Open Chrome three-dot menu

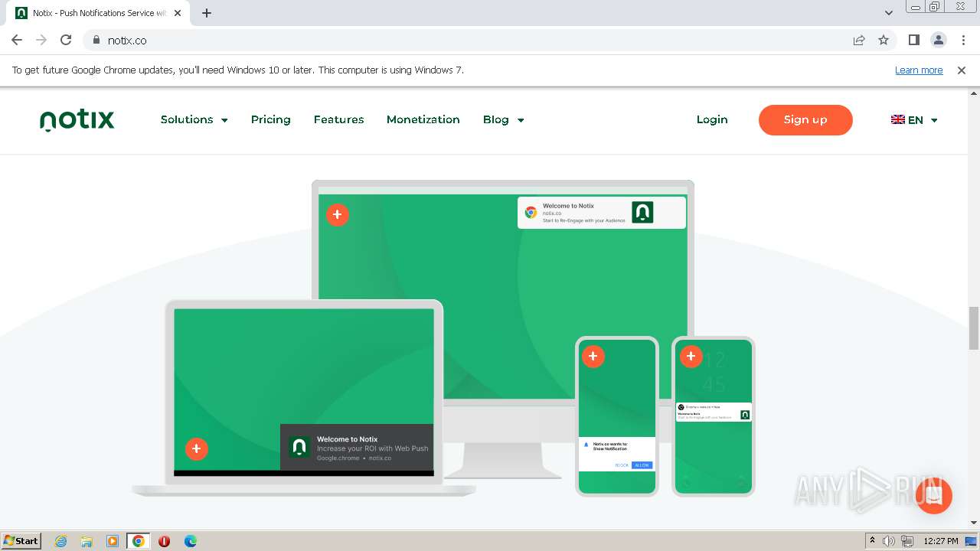point(963,41)
